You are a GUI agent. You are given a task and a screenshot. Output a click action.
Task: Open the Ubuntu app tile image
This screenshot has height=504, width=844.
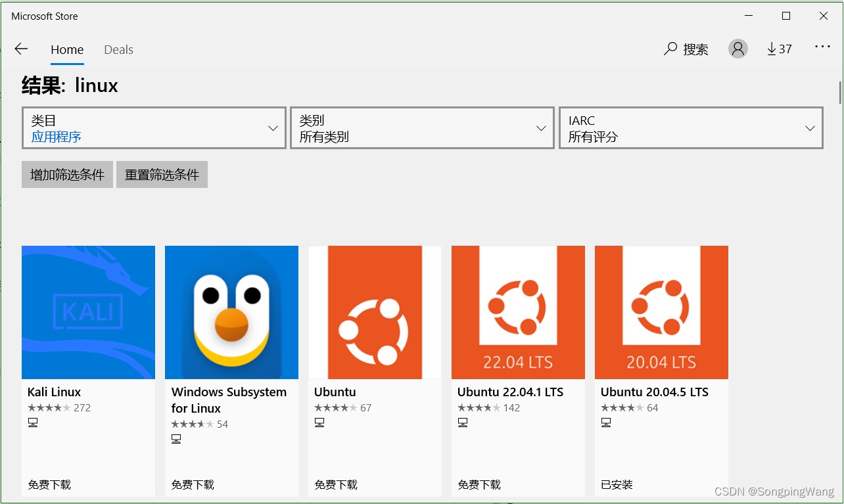coord(375,312)
